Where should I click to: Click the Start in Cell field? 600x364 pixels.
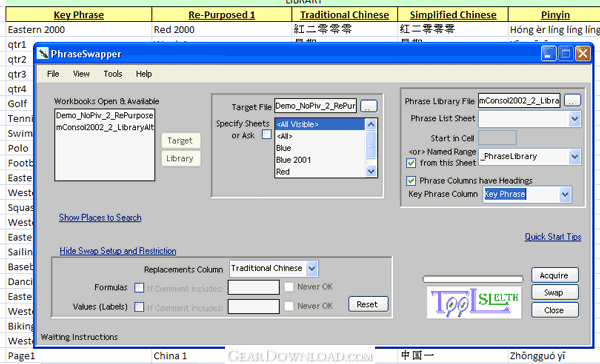pyautogui.click(x=497, y=138)
